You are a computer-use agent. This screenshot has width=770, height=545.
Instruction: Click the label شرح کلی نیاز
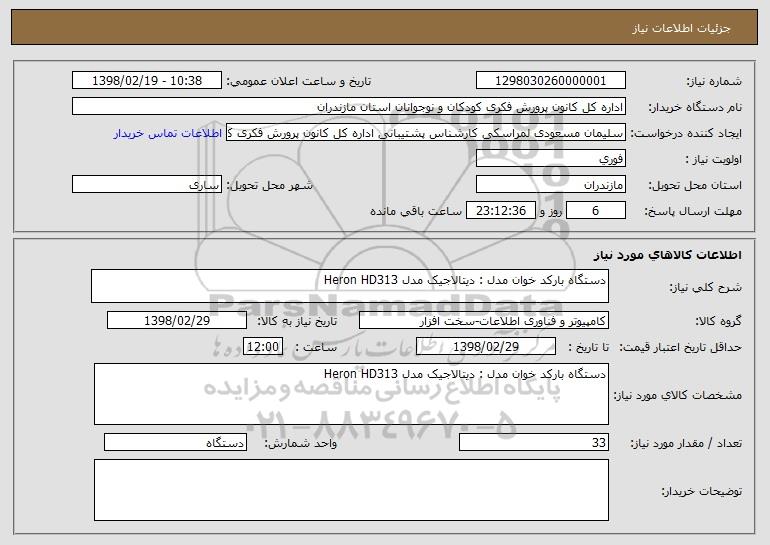pyautogui.click(x=706, y=287)
